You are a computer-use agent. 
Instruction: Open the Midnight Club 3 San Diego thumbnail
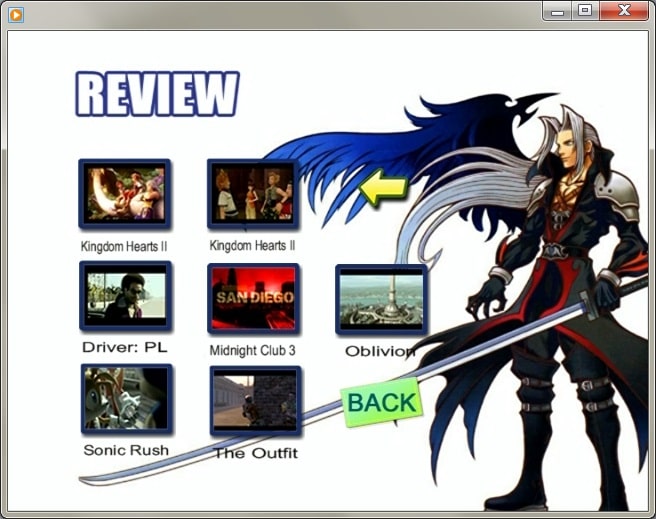tap(254, 299)
